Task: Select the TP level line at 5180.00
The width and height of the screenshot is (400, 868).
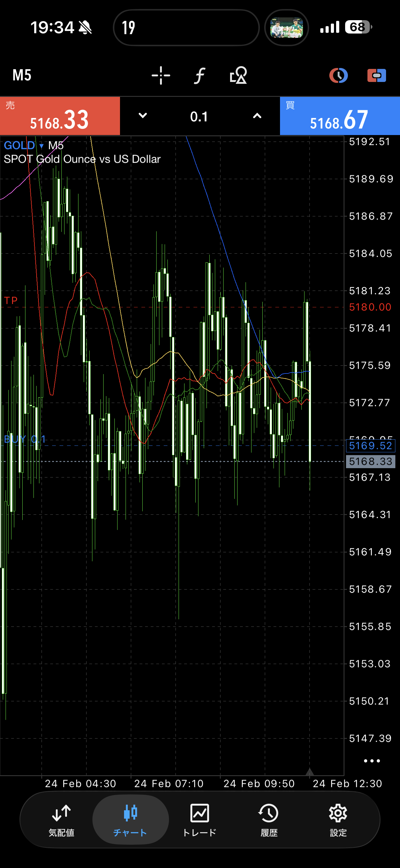Action: [x=168, y=307]
